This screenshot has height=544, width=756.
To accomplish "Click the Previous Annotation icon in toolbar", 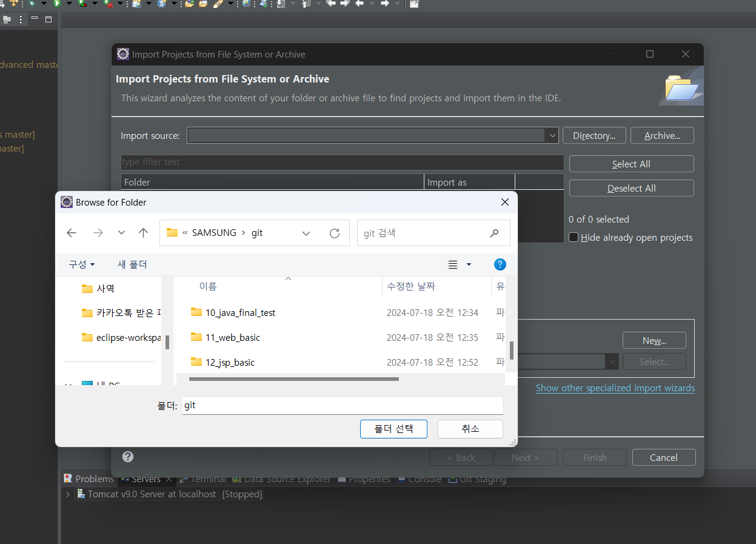I will (306, 4).
